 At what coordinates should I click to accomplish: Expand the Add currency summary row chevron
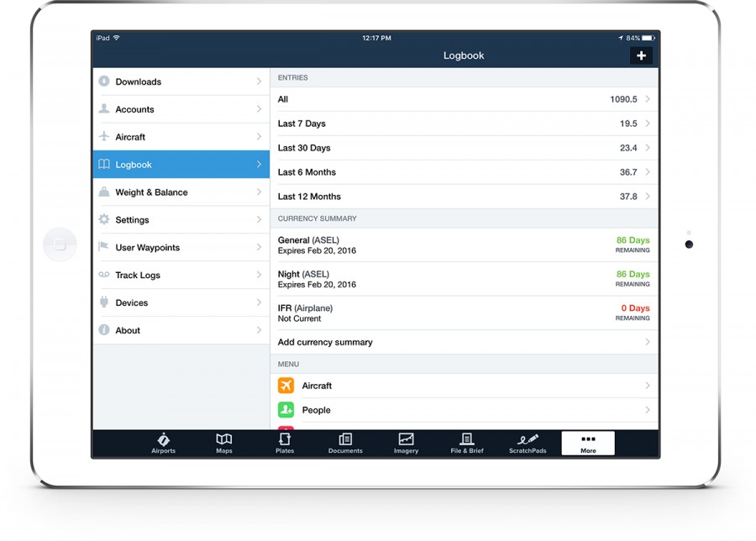pos(647,342)
